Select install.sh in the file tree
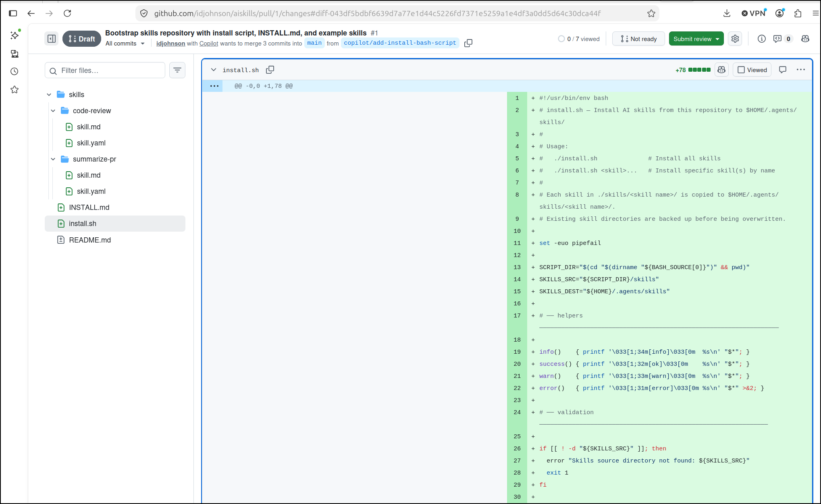 (115, 224)
